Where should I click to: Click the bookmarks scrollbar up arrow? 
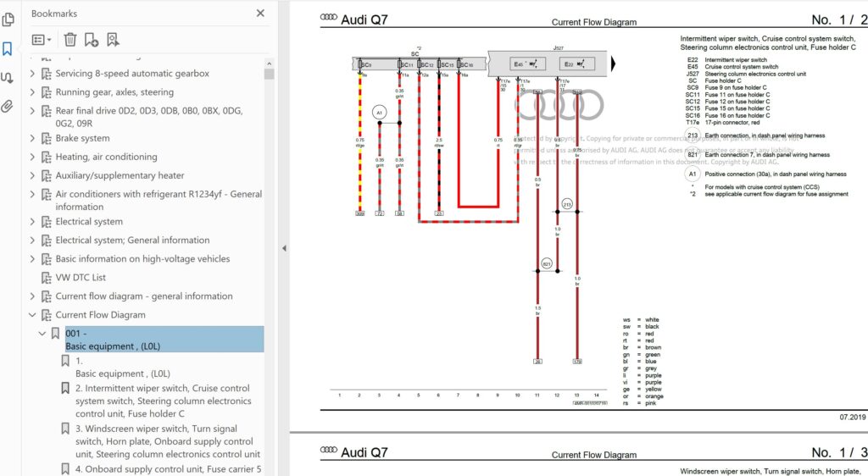pos(269,62)
